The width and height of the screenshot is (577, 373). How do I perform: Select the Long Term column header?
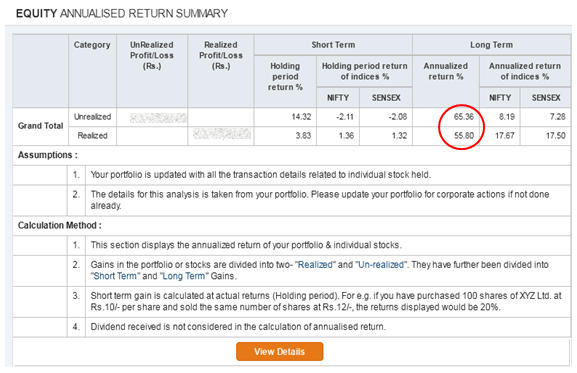[491, 45]
